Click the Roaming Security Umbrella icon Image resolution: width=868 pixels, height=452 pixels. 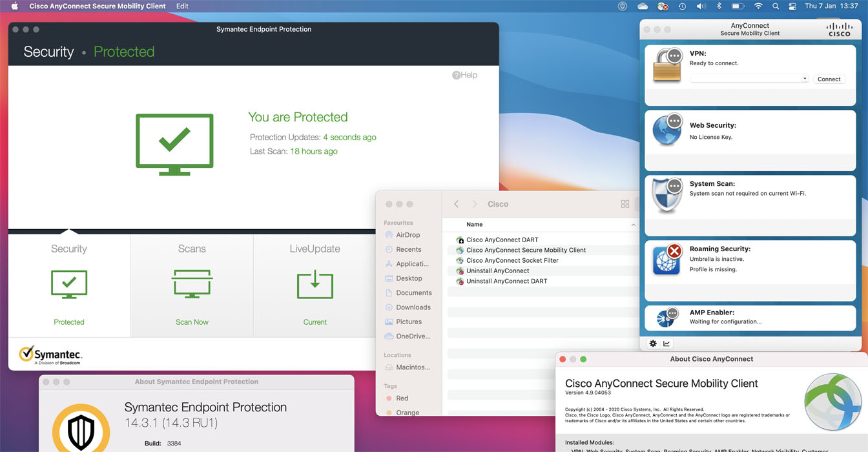click(x=667, y=260)
